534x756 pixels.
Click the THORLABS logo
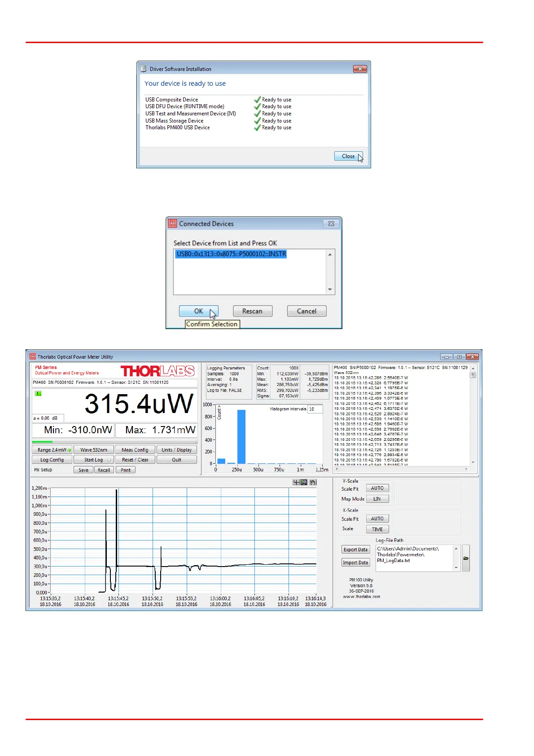[x=158, y=371]
